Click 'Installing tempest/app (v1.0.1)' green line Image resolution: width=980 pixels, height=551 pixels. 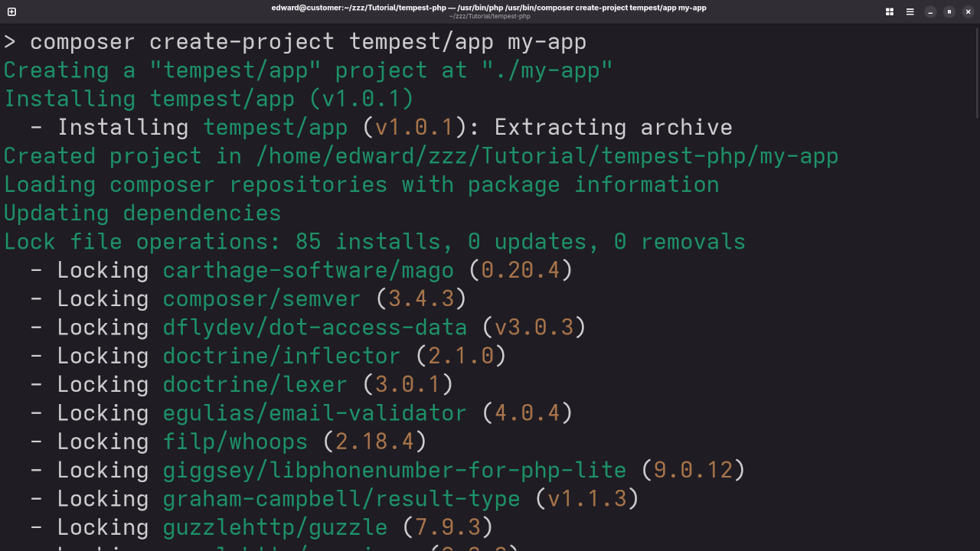coord(209,99)
